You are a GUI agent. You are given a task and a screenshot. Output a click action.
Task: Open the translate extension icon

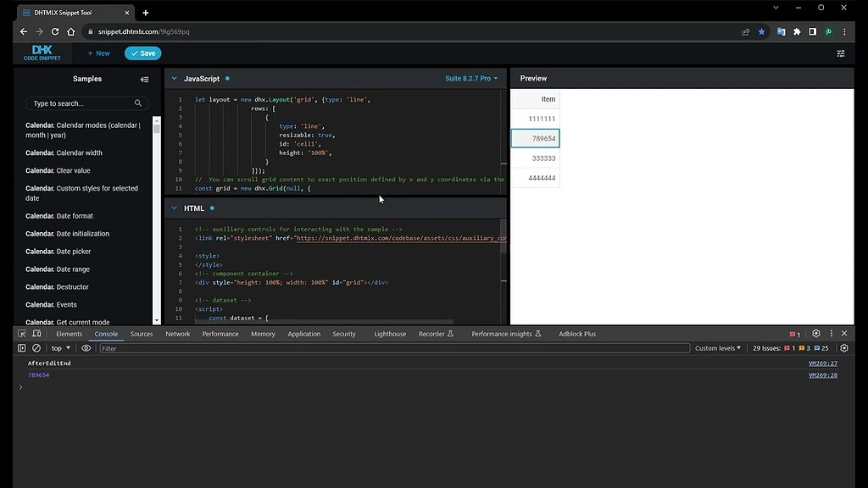pos(781,31)
